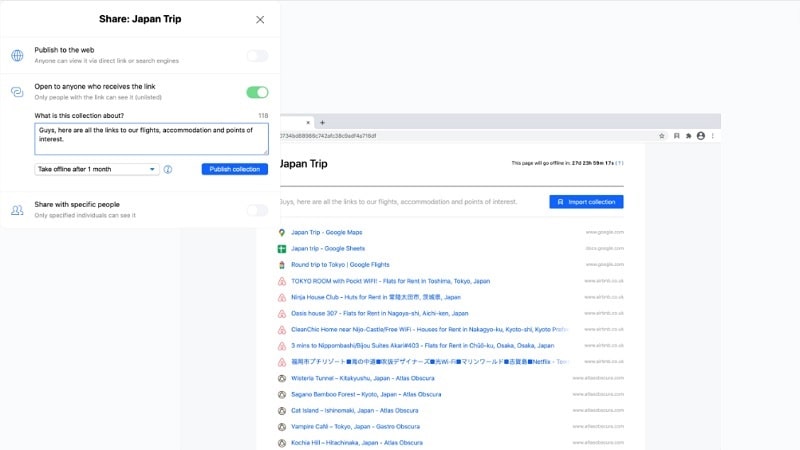Click Atlas Obscura icon beside Sagano Bamboo Forest

pos(282,394)
